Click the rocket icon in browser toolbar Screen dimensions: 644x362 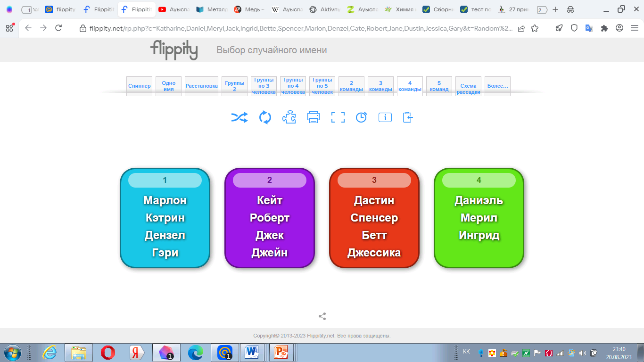pyautogui.click(x=559, y=28)
